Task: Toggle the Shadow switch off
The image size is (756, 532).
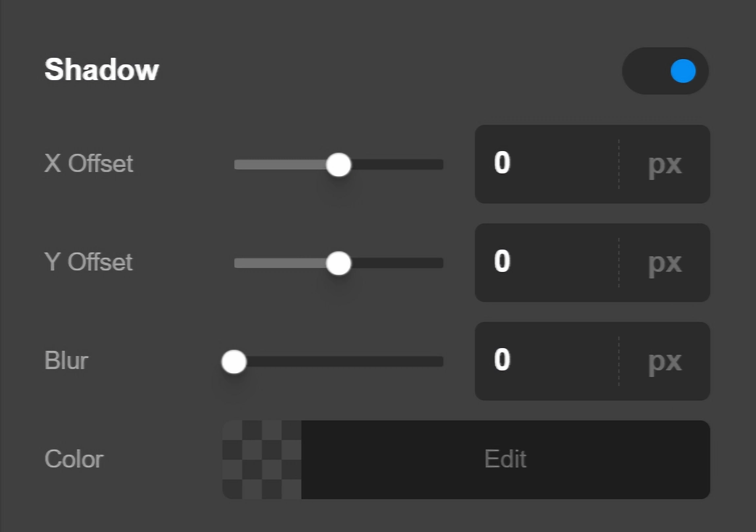Action: tap(665, 70)
